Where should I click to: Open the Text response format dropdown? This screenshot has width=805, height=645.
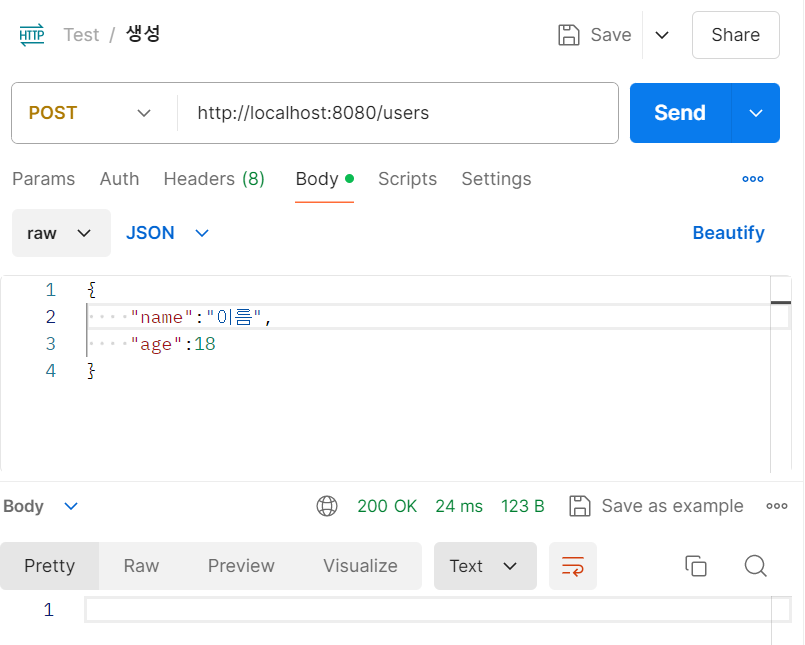(485, 566)
